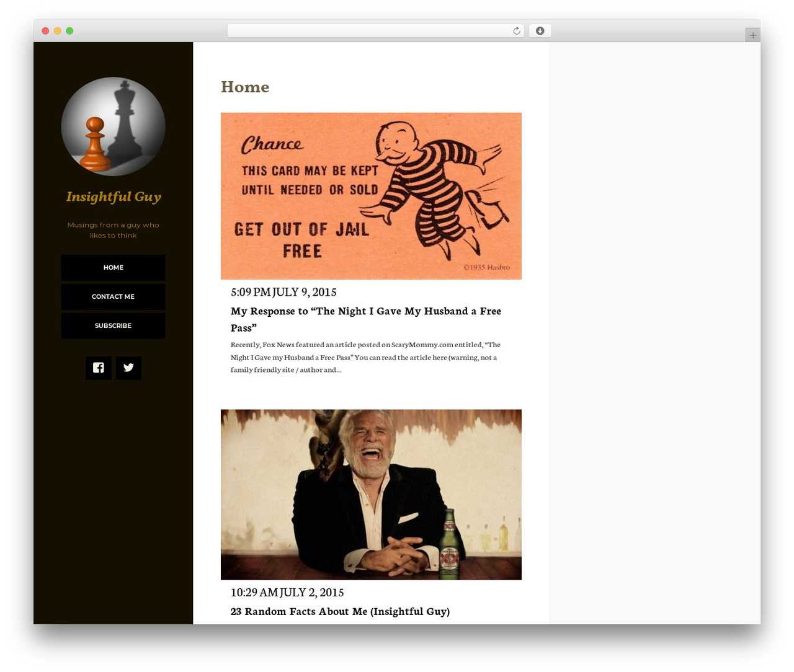Click the 'Recently, Fox News featured' excerpt

[x=365, y=357]
